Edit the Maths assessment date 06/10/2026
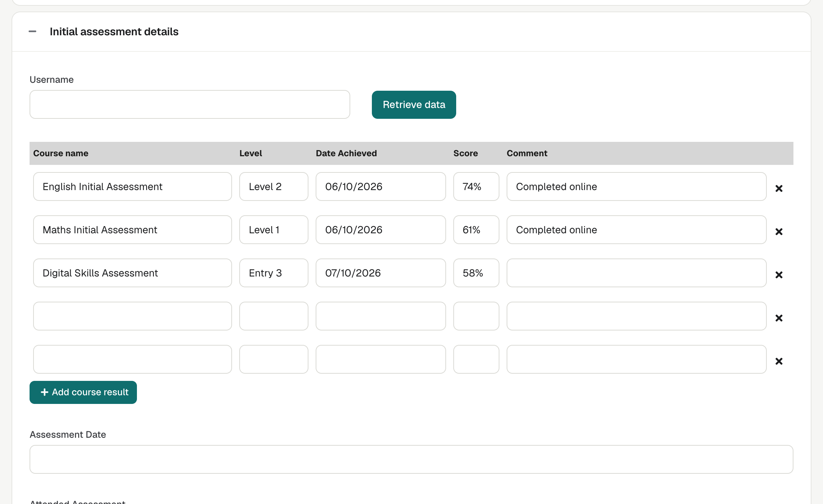Viewport: 823px width, 504px height. [381, 230]
